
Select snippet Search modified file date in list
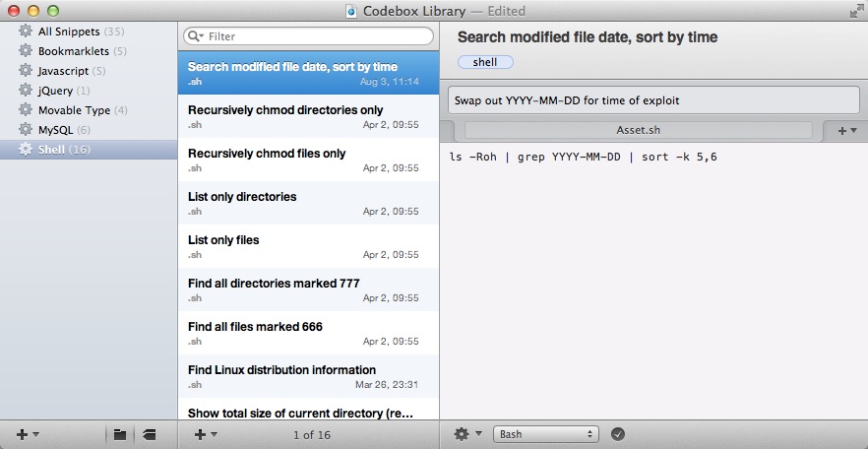(308, 73)
